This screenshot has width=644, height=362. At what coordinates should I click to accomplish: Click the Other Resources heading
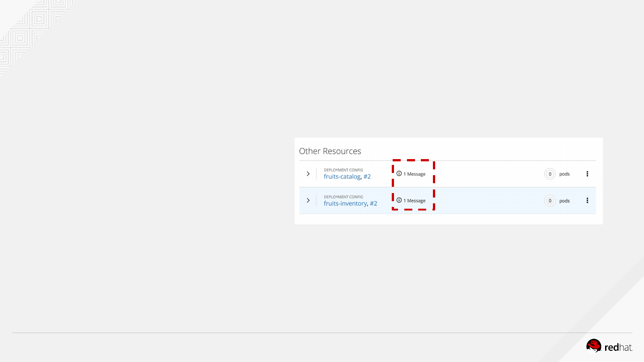tap(330, 151)
